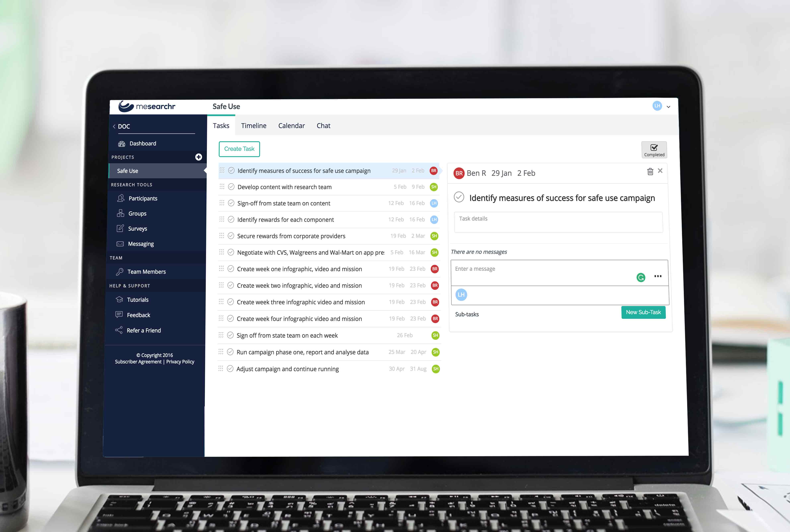Open Refer a Friend share link

click(143, 331)
